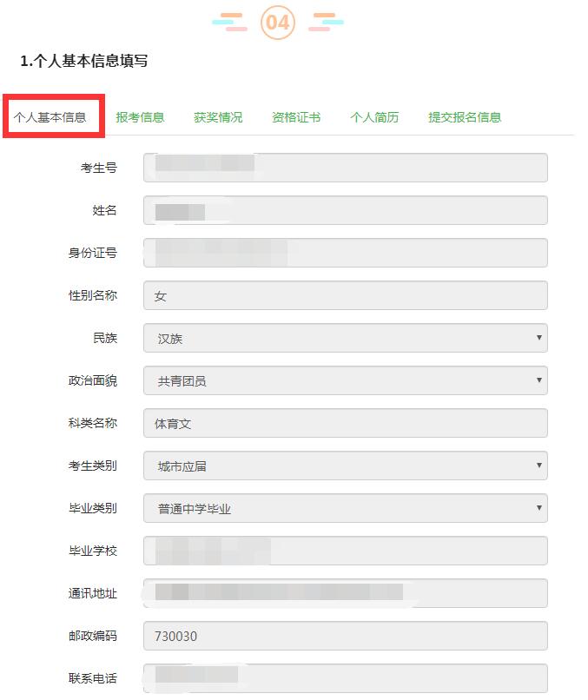Expand the 考生类别 dropdown
The image size is (588, 700).
(345, 466)
